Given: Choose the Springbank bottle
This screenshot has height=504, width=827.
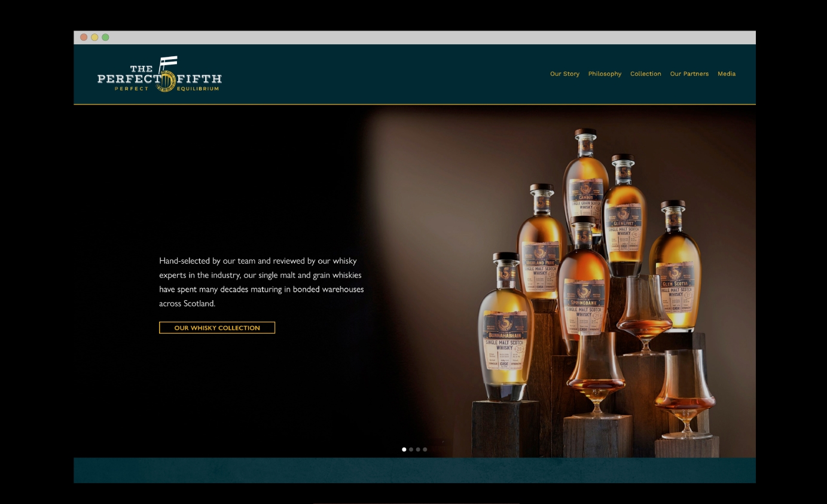Looking at the screenshot, I should (x=582, y=287).
